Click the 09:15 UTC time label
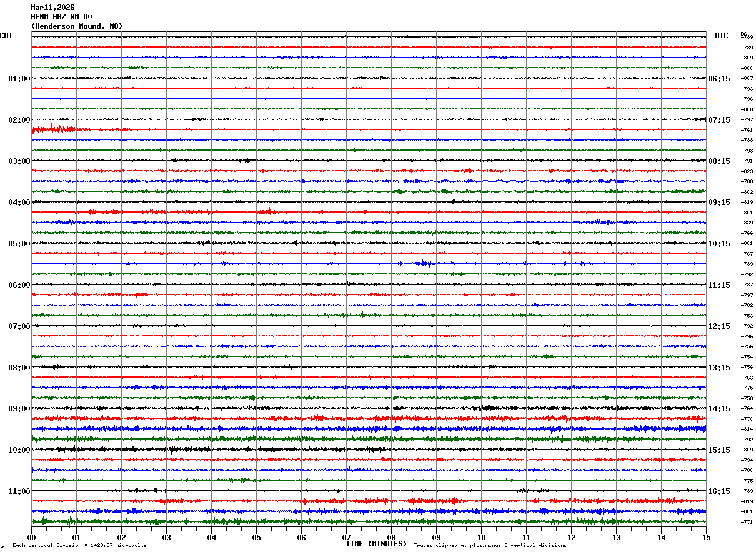Viewport: 756px width, 554px height. pos(719,203)
